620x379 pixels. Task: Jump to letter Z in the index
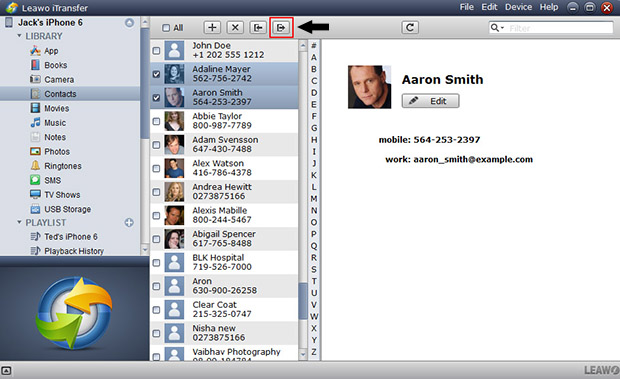coord(314,351)
